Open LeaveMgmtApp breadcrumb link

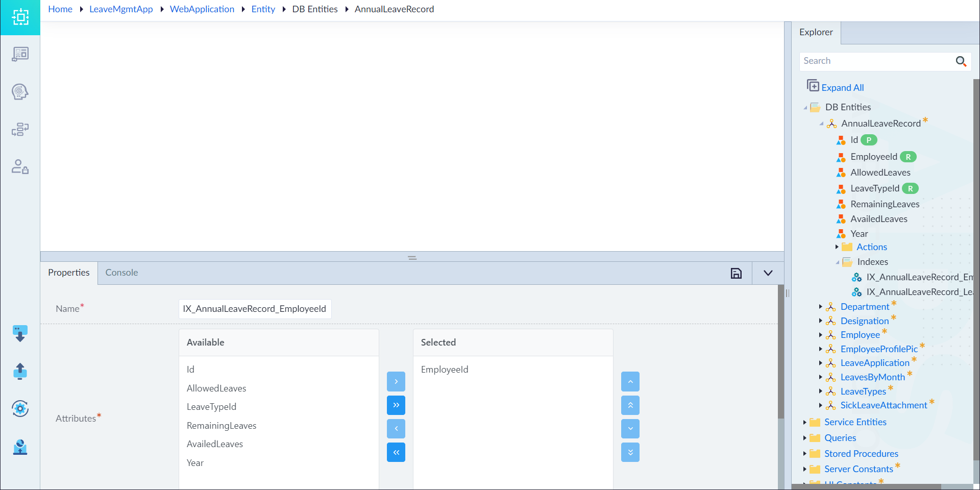pos(121,9)
